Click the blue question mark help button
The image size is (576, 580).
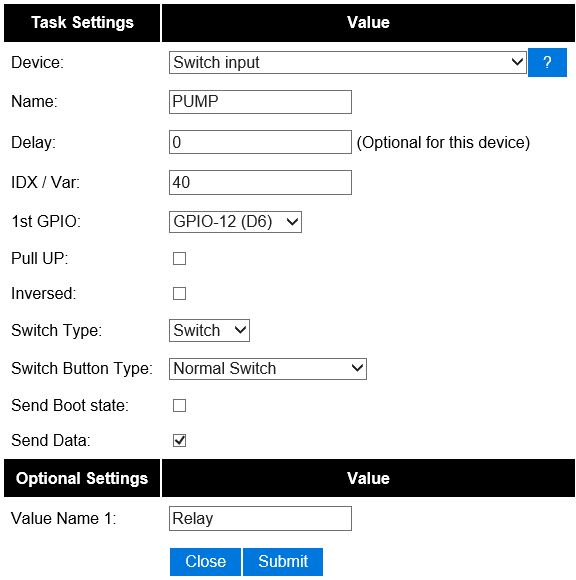547,62
